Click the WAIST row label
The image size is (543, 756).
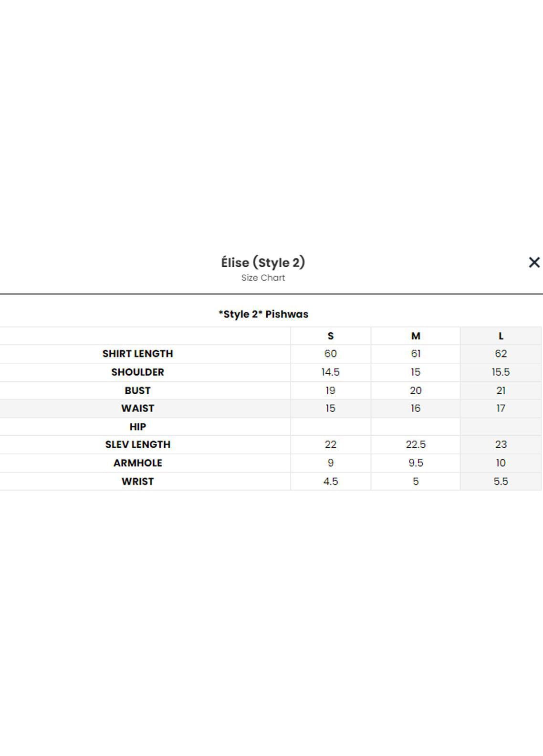[137, 409]
